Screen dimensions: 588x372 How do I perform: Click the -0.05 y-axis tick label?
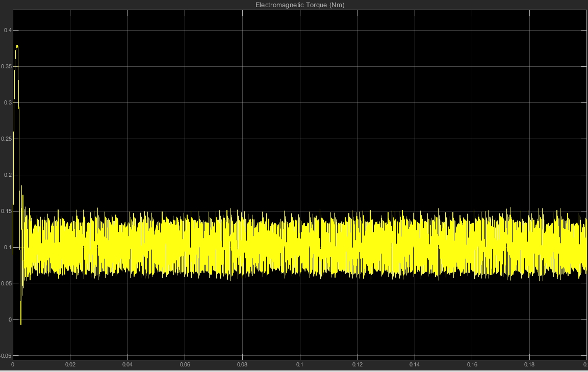pyautogui.click(x=6, y=356)
